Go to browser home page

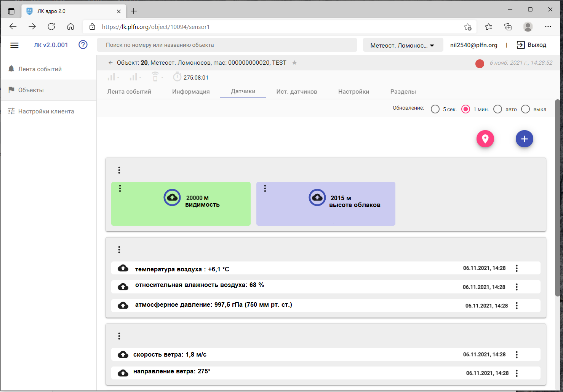tap(70, 27)
